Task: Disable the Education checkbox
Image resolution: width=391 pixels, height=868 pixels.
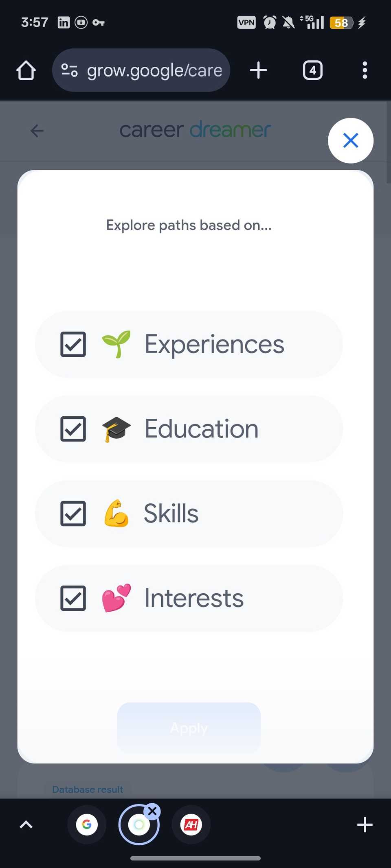Action: pyautogui.click(x=73, y=429)
